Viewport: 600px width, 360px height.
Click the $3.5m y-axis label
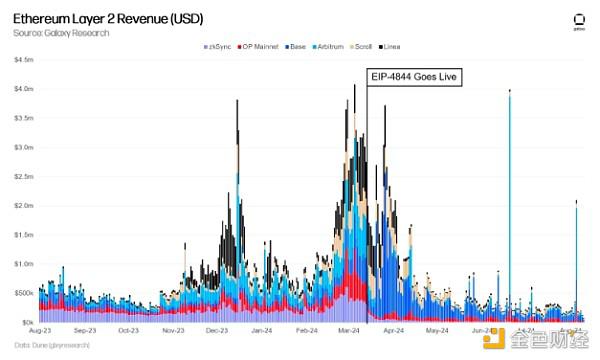pos(24,118)
